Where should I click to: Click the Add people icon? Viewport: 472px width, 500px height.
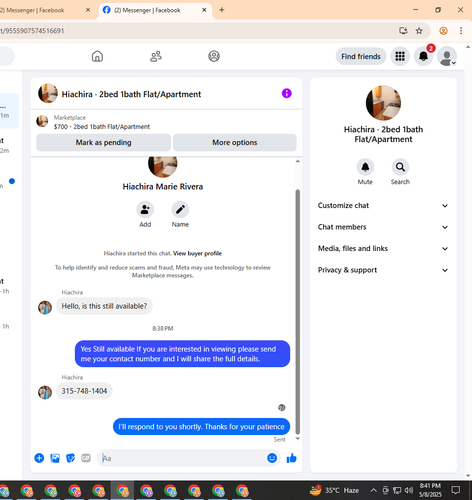145,210
